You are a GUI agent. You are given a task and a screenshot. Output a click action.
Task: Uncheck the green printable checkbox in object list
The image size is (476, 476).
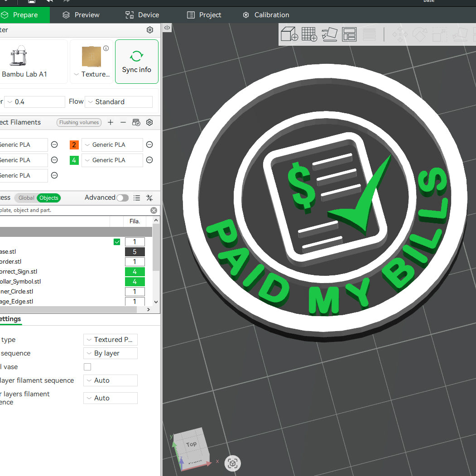pos(117,242)
